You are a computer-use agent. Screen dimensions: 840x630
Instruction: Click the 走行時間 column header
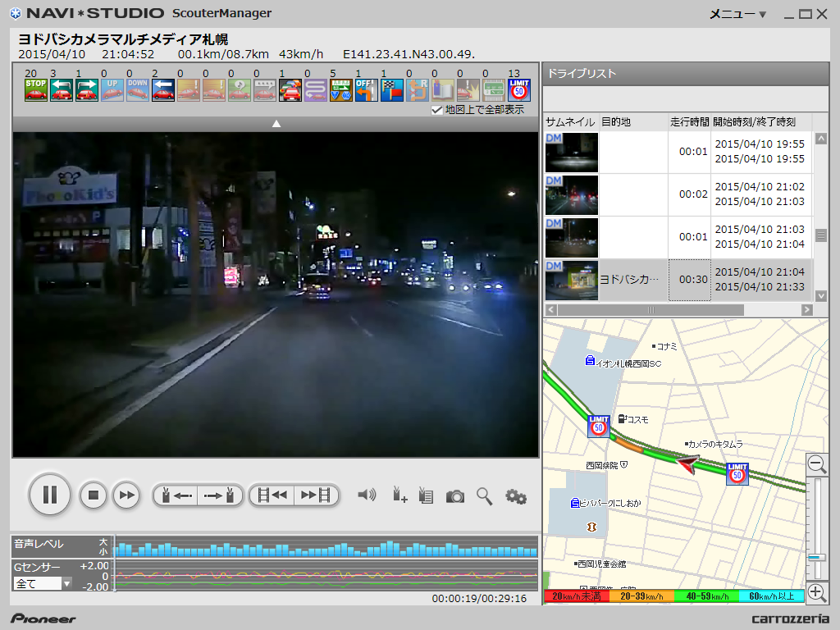coord(688,121)
